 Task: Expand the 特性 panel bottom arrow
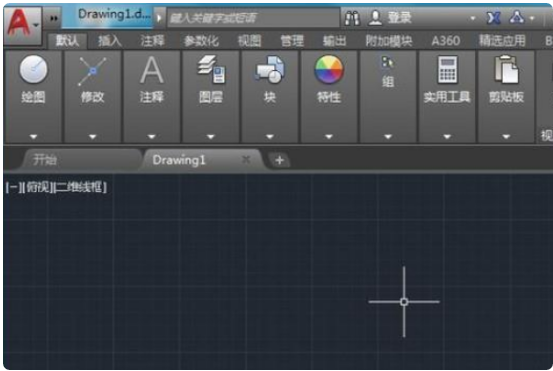(x=329, y=136)
